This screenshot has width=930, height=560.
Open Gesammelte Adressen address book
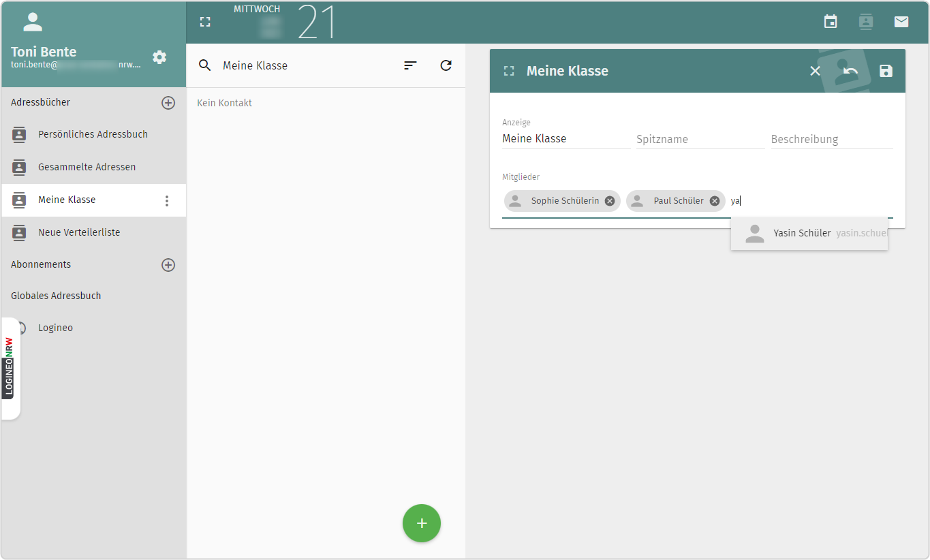93,168
